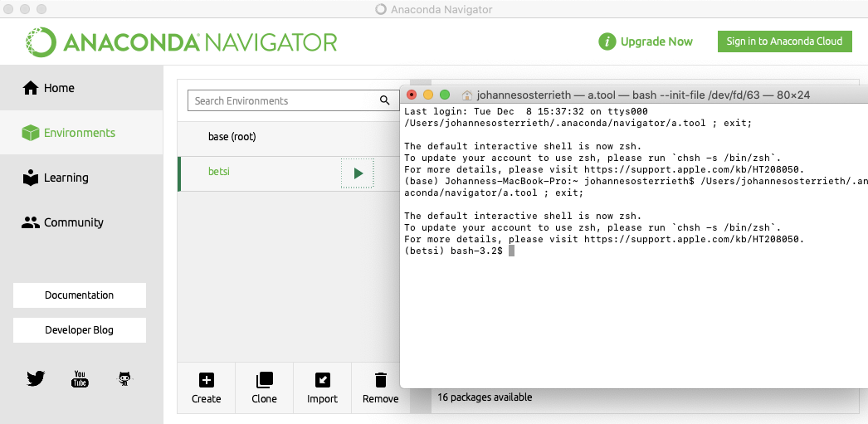Zoom the Terminal with green button
Viewport: 868px width, 424px height.
445,95
